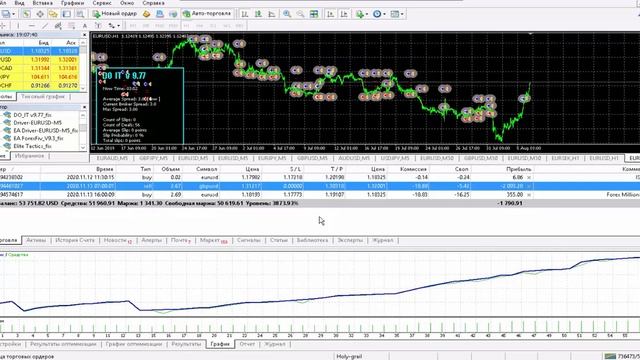Open the Эксперты terminal tab

pos(350,240)
